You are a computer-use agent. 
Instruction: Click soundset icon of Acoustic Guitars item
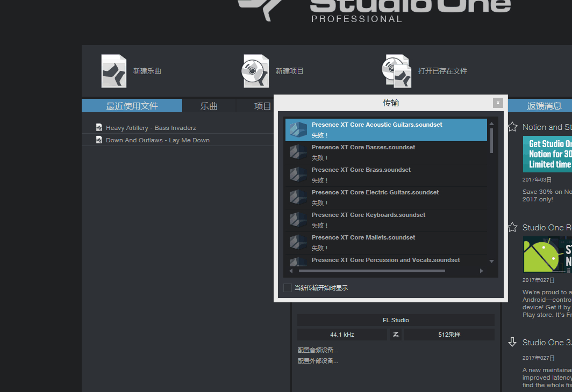(298, 130)
